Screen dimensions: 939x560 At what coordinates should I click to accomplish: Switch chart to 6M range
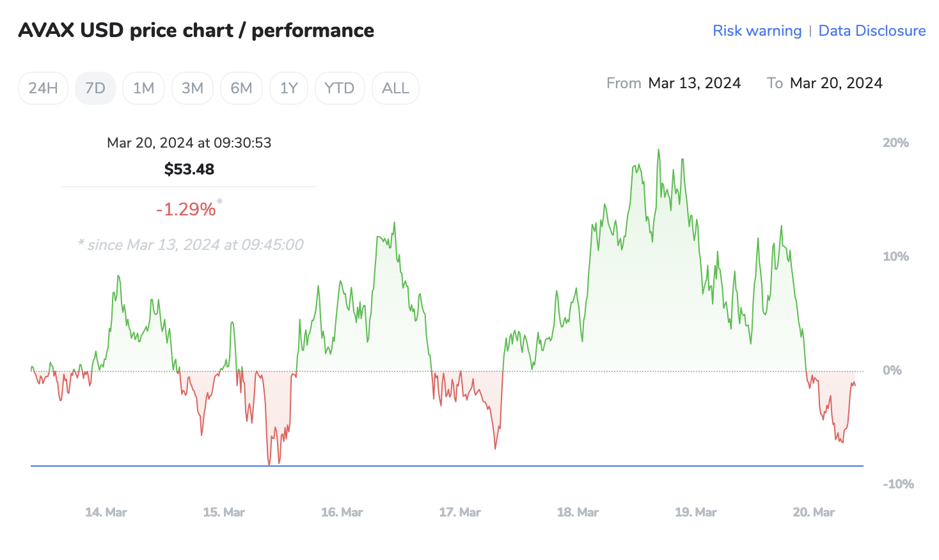[241, 88]
